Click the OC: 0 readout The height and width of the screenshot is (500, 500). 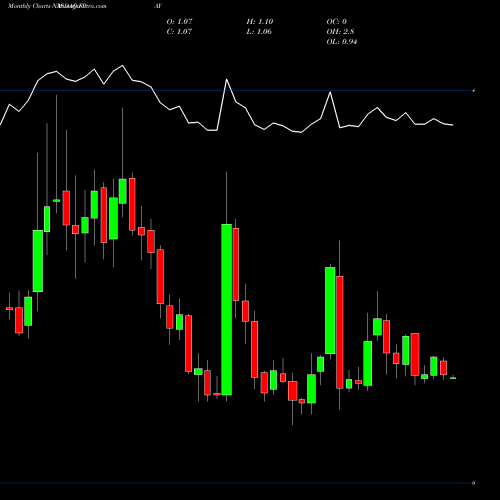pyautogui.click(x=337, y=22)
